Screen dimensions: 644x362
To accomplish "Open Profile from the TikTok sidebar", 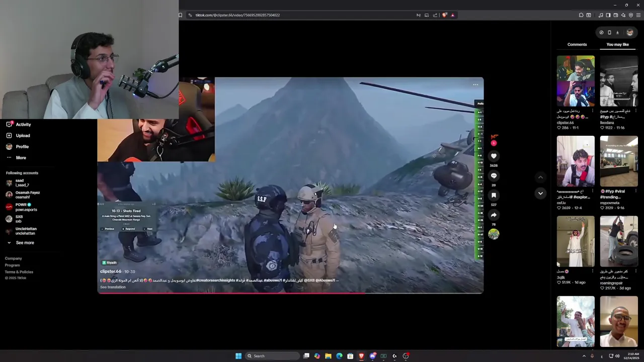I will [x=17, y=146].
